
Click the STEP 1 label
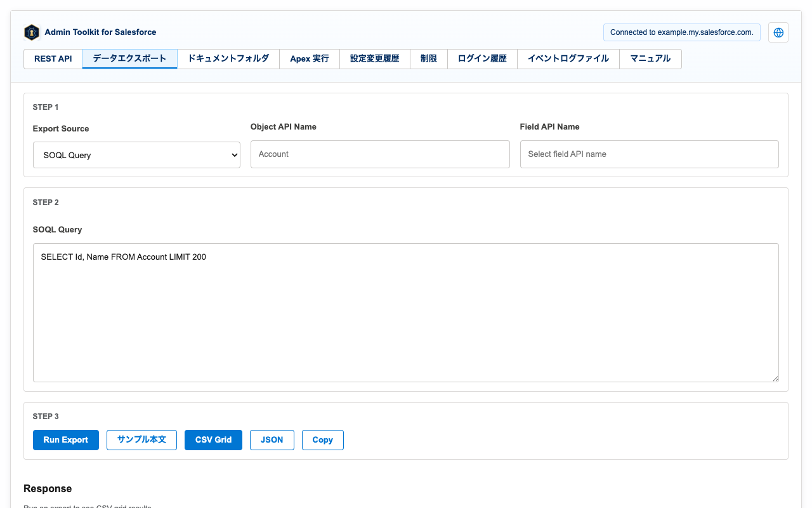click(46, 107)
